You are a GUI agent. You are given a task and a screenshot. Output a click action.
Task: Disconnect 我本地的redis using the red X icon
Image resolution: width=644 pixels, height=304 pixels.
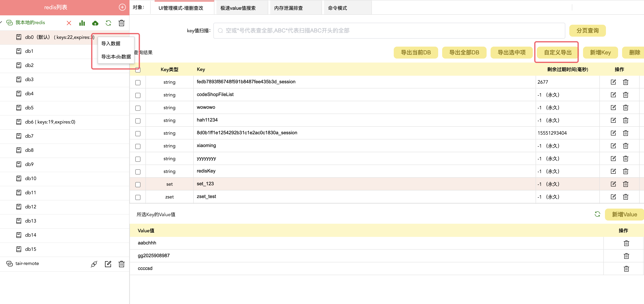(69, 23)
